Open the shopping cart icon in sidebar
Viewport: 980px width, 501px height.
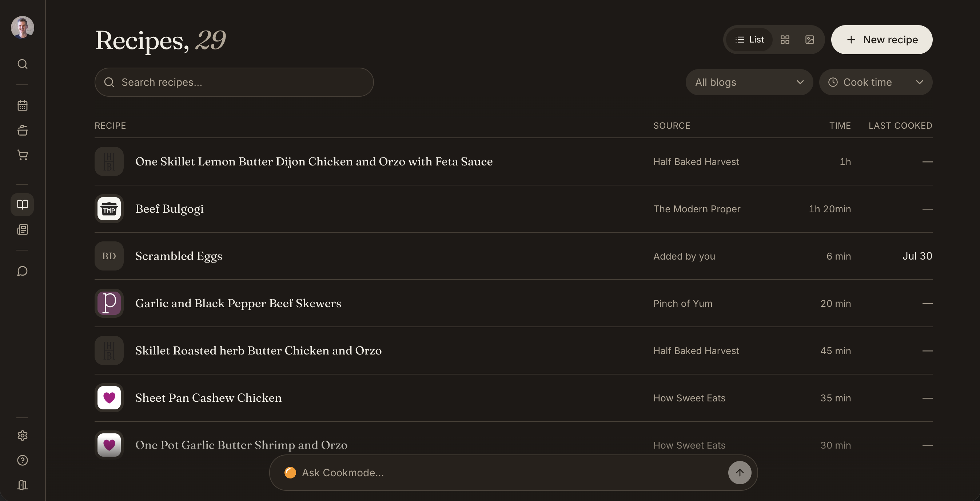[23, 155]
